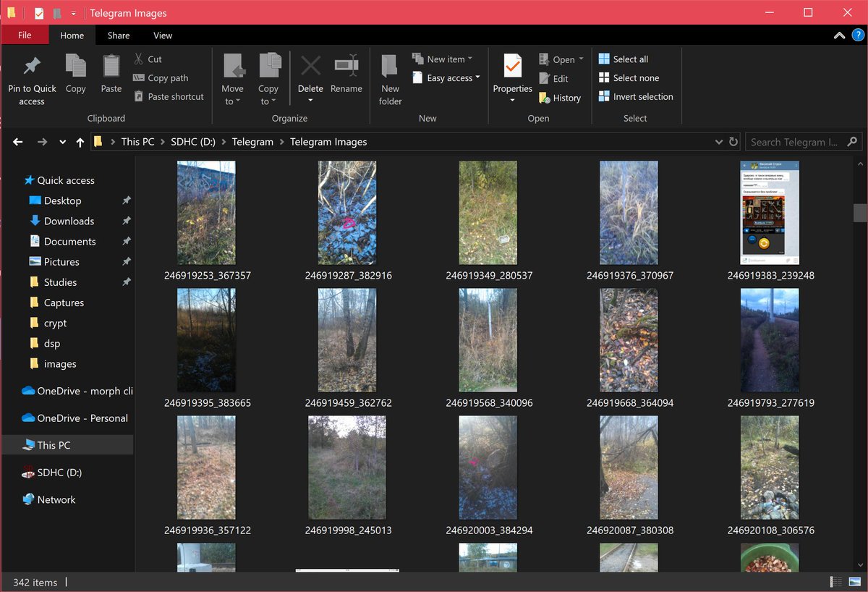Open the crypt folder in sidebar
Screen dimensions: 868x592
click(55, 323)
